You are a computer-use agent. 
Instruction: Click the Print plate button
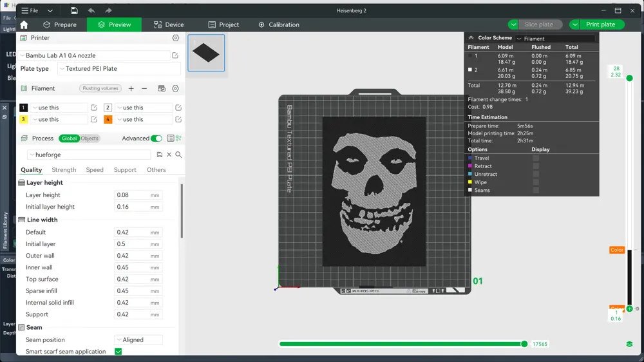point(601,24)
